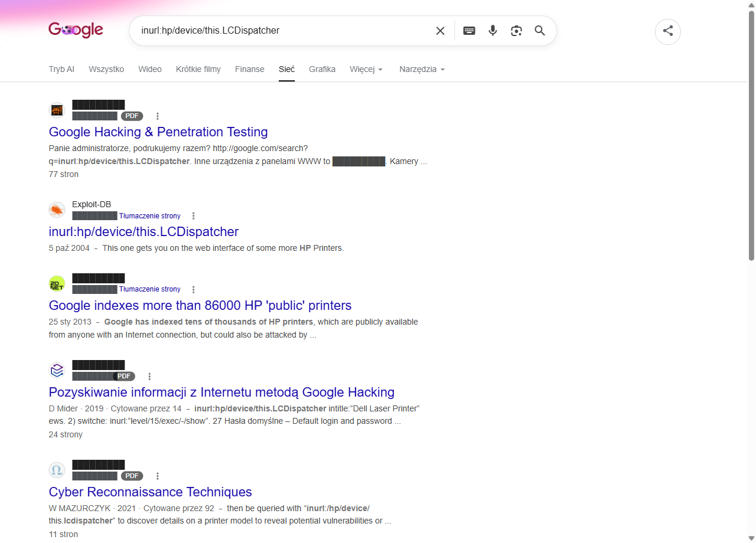Click into the search input field
756x543 pixels.
283,31
